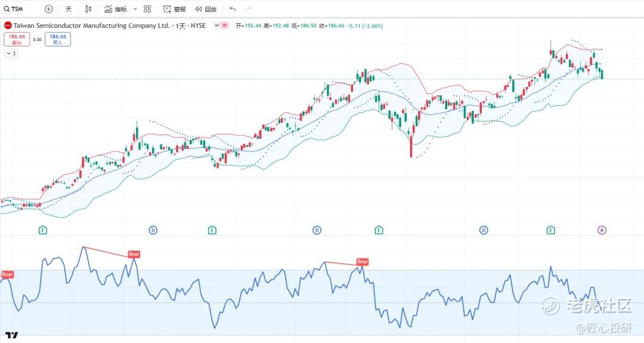Open the candlestick chart style picker
The image size is (644, 343).
coord(88,9)
